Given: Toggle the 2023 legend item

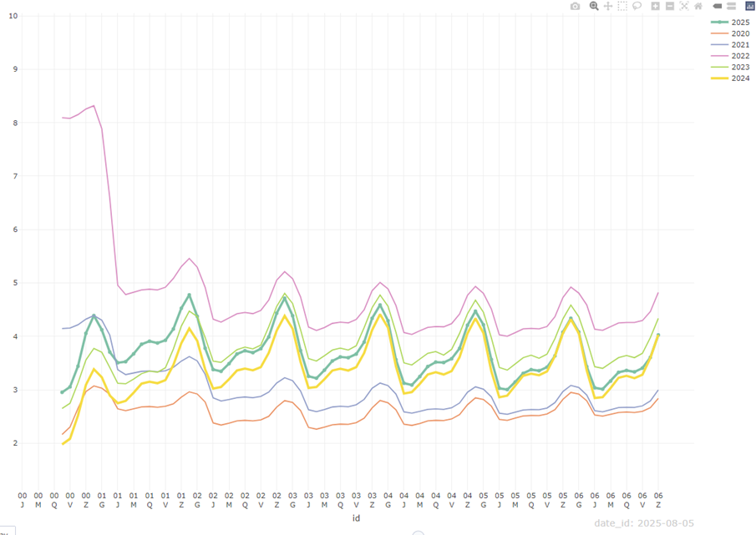Looking at the screenshot, I should 740,67.
